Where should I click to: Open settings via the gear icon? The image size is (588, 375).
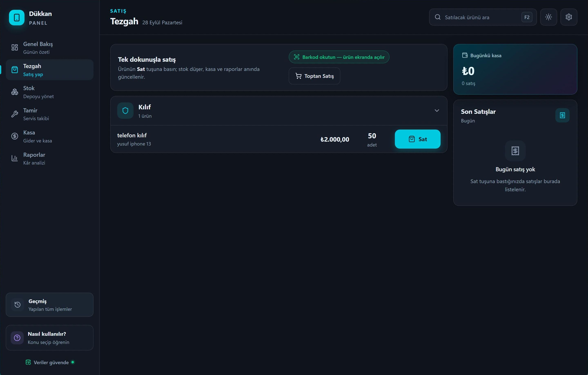tap(569, 17)
